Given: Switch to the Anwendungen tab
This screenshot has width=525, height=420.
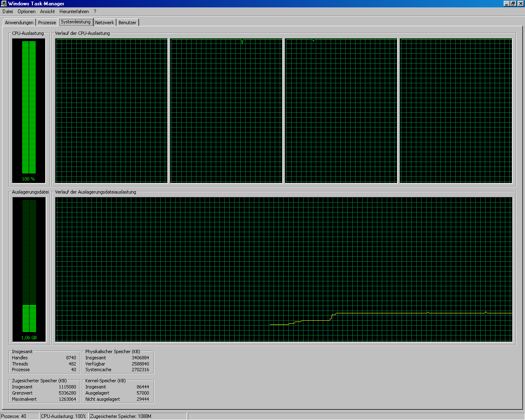Looking at the screenshot, I should tap(19, 23).
